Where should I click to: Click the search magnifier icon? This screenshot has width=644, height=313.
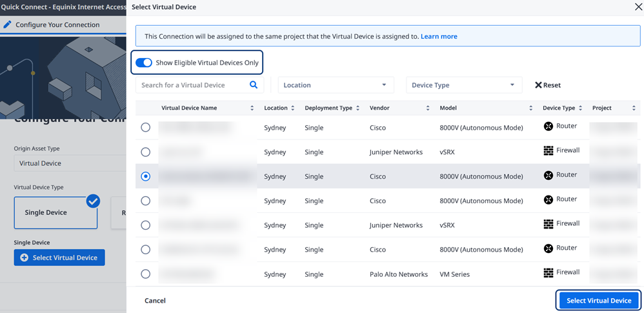click(x=254, y=85)
